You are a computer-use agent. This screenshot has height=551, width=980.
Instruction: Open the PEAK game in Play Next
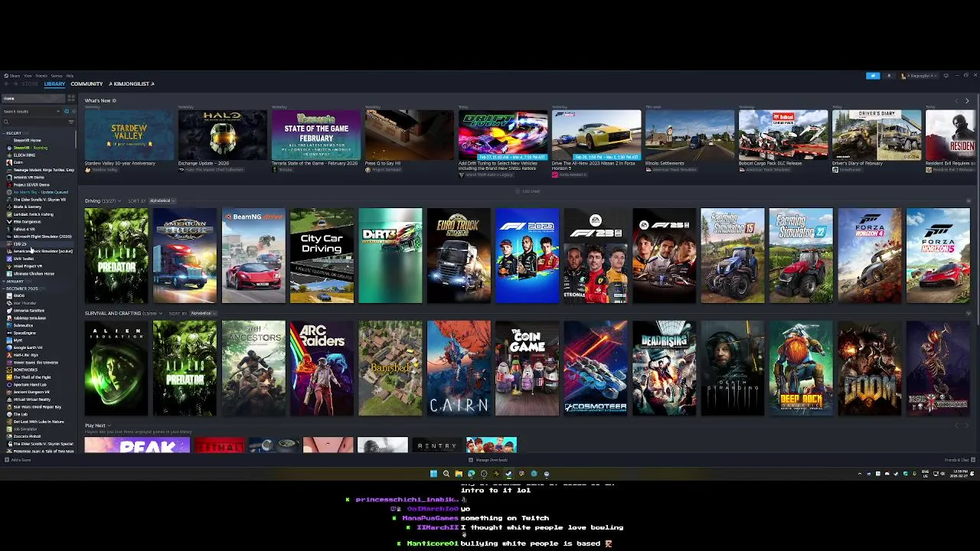[137, 445]
